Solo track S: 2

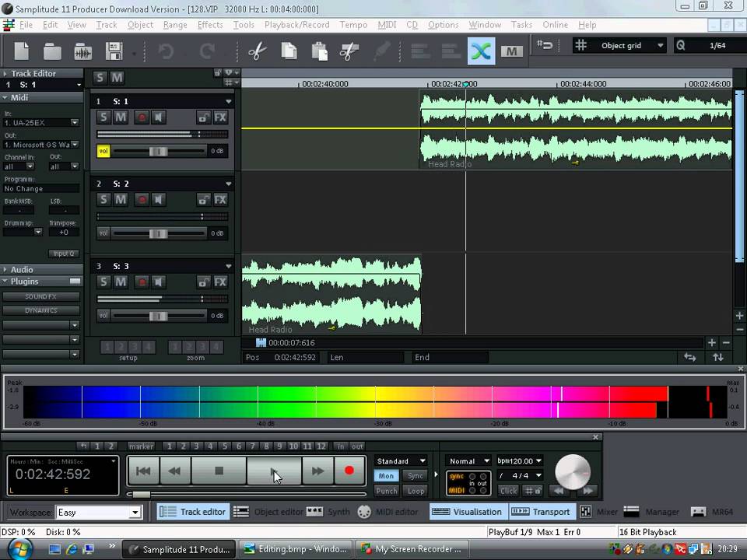103,200
